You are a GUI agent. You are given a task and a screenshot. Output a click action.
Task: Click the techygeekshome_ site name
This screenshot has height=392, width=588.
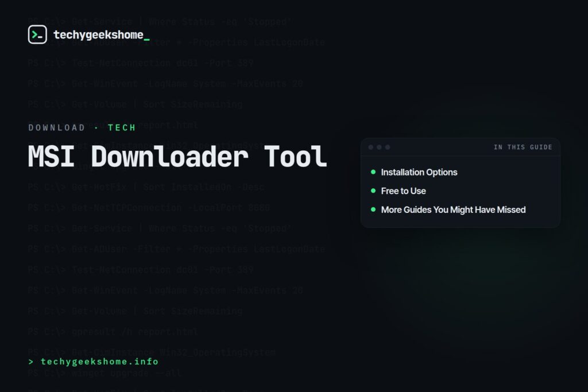(102, 35)
